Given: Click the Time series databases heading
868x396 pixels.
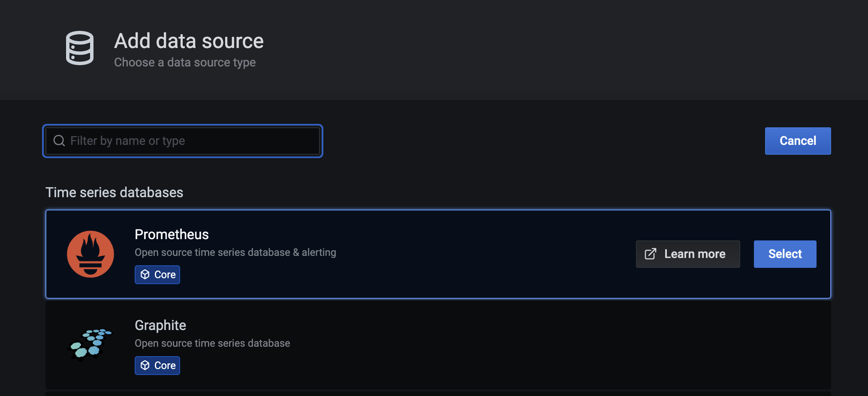Looking at the screenshot, I should tap(115, 192).
